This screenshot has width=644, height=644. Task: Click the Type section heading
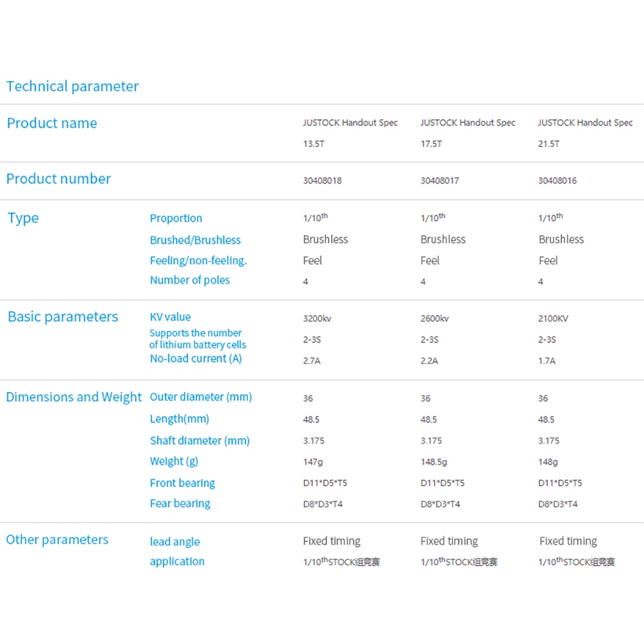click(x=23, y=218)
